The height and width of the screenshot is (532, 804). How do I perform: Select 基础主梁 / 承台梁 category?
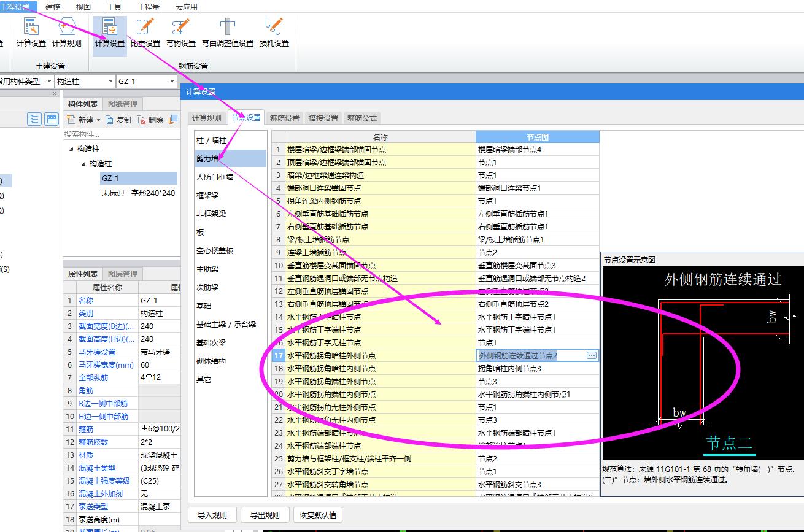pos(231,324)
